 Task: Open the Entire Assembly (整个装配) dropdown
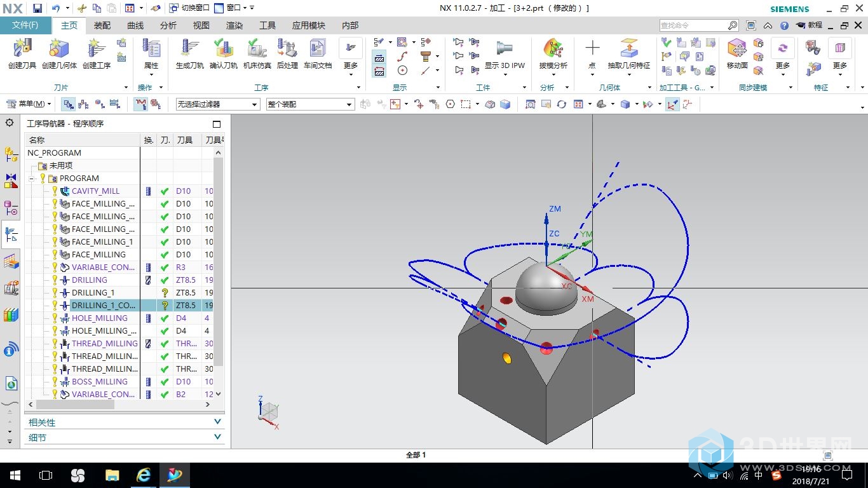(x=310, y=104)
